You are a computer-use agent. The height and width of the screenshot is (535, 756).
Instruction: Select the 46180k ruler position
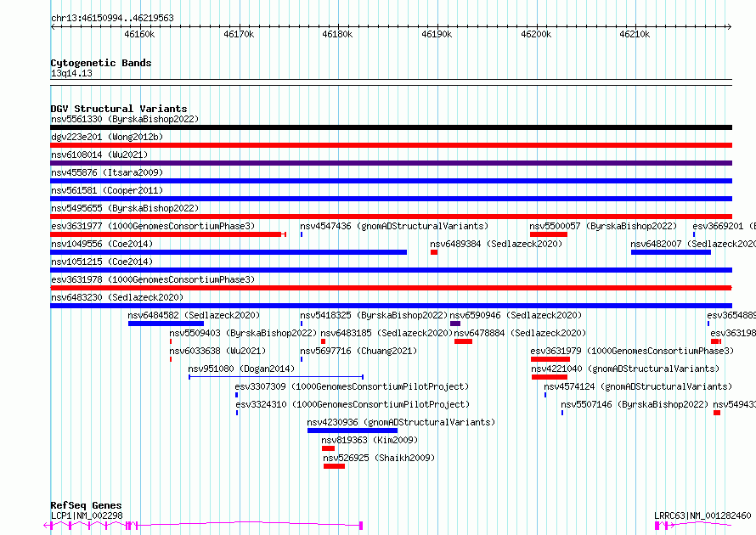(337, 34)
